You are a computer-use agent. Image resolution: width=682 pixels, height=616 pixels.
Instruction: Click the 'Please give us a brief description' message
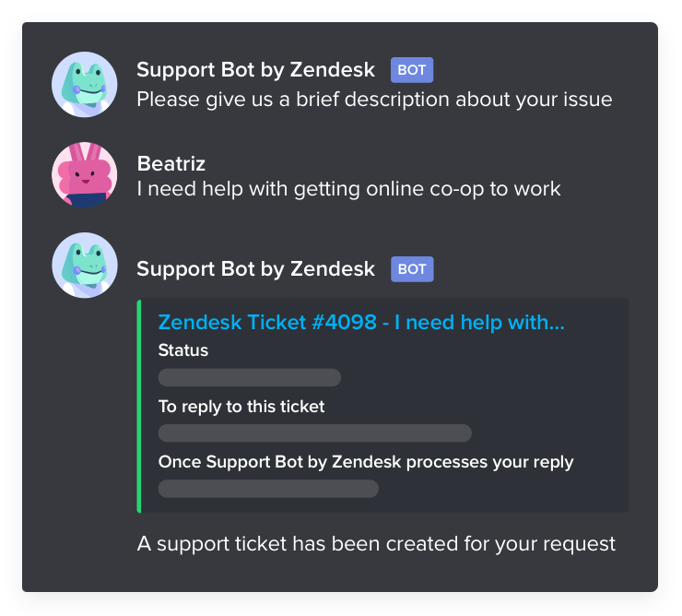(374, 100)
